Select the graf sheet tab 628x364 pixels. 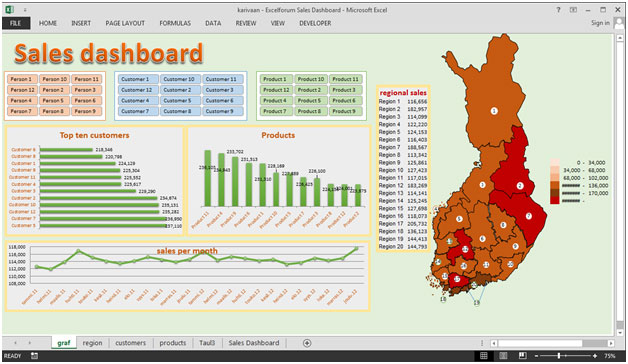point(64,343)
